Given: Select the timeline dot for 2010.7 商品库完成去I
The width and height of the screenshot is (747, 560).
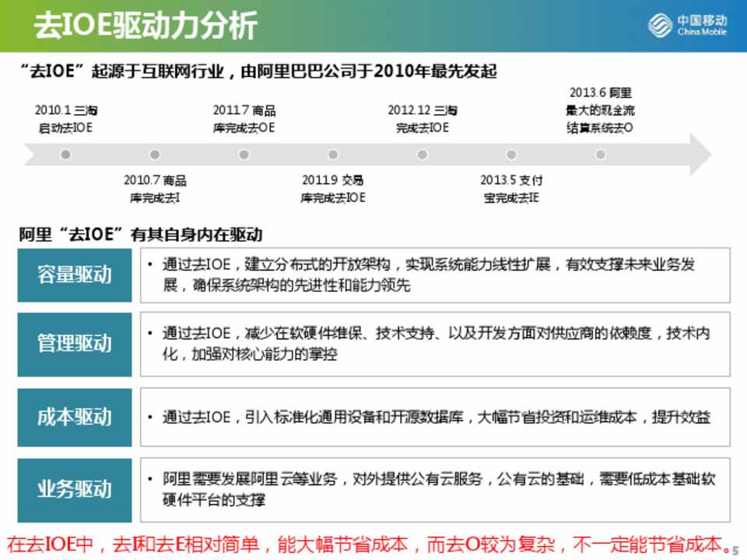Looking at the screenshot, I should pos(155,155).
